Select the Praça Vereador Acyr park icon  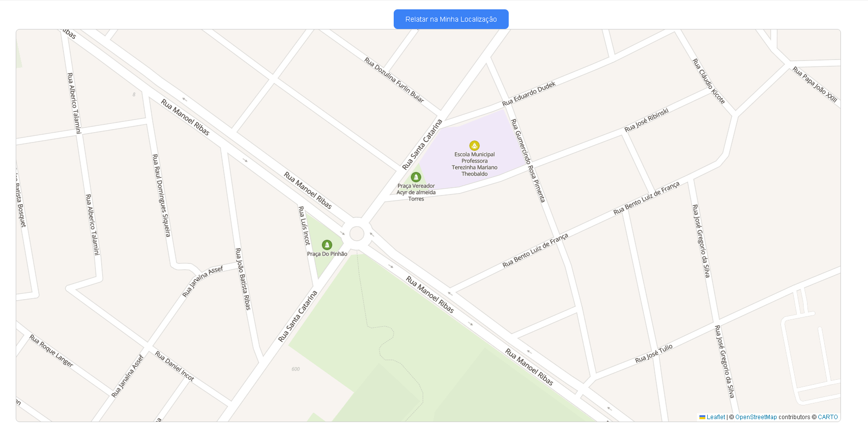[x=416, y=177]
